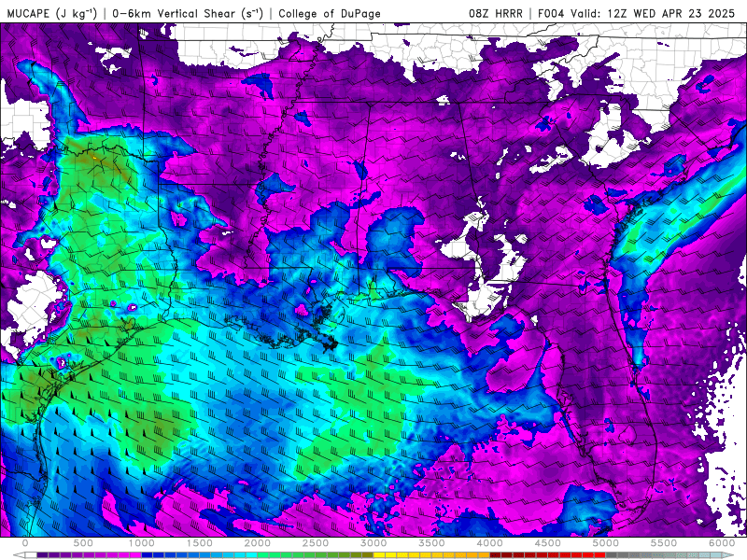
Task: Click the 2500 tick label on the color scale
Action: [316, 543]
